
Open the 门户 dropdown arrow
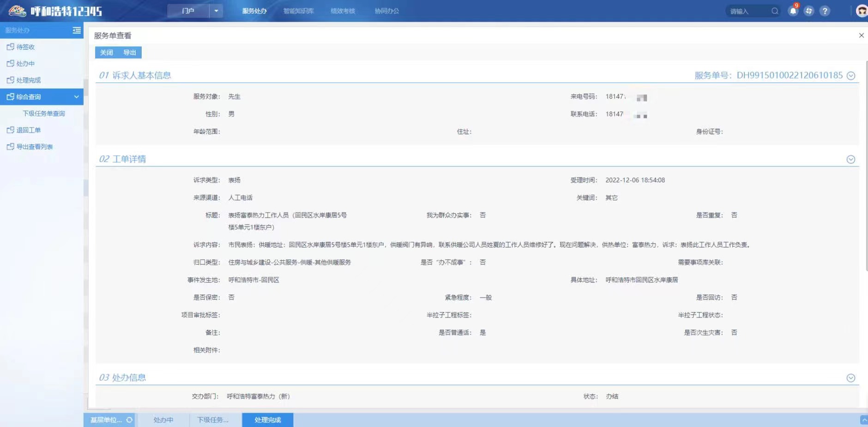pos(216,11)
